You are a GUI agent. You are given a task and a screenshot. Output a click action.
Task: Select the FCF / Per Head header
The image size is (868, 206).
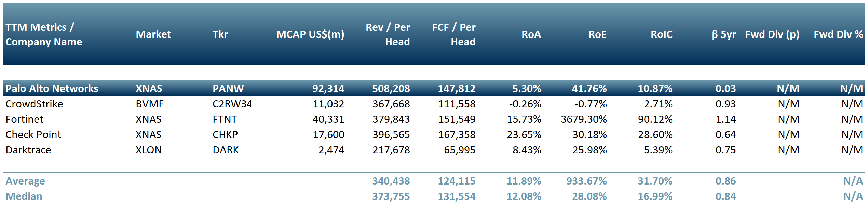(x=454, y=34)
